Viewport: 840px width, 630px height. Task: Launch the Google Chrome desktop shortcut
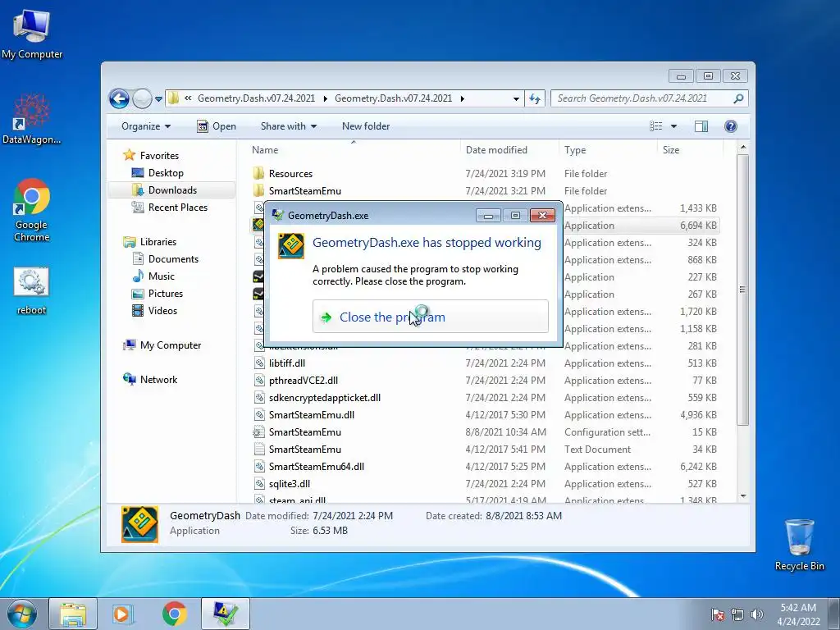coord(32,210)
